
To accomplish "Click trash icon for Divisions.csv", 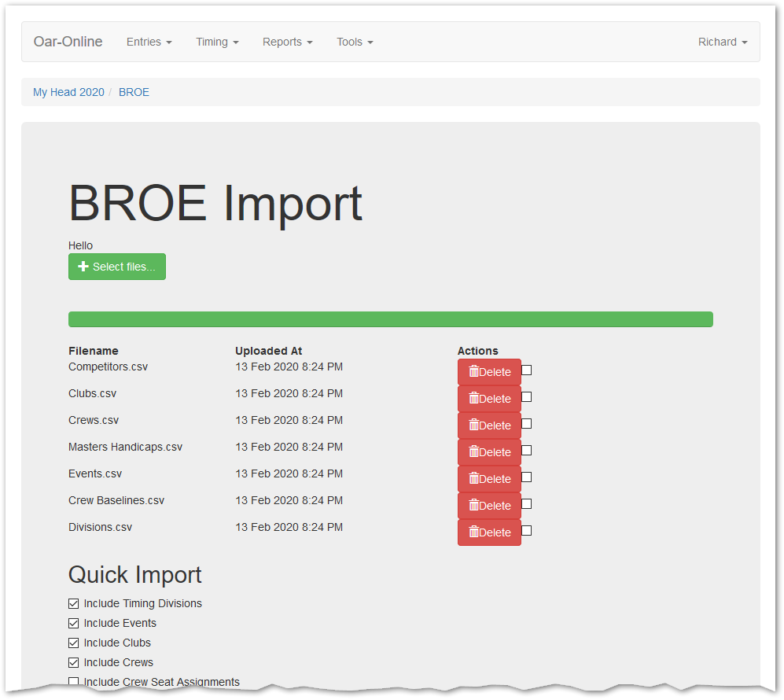I will 473,532.
